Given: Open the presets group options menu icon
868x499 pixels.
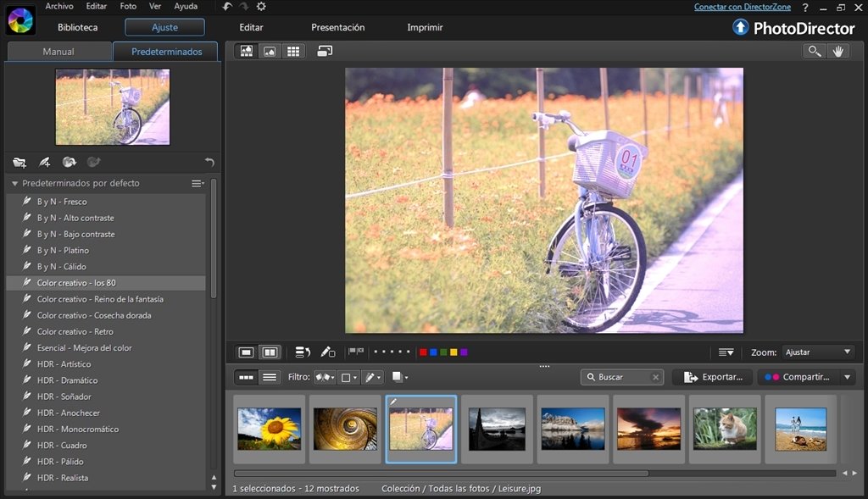Looking at the screenshot, I should coord(198,183).
